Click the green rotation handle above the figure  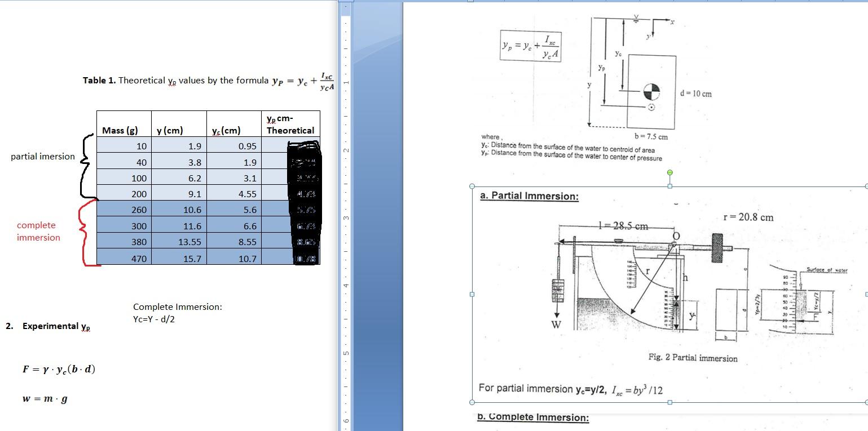(669, 172)
